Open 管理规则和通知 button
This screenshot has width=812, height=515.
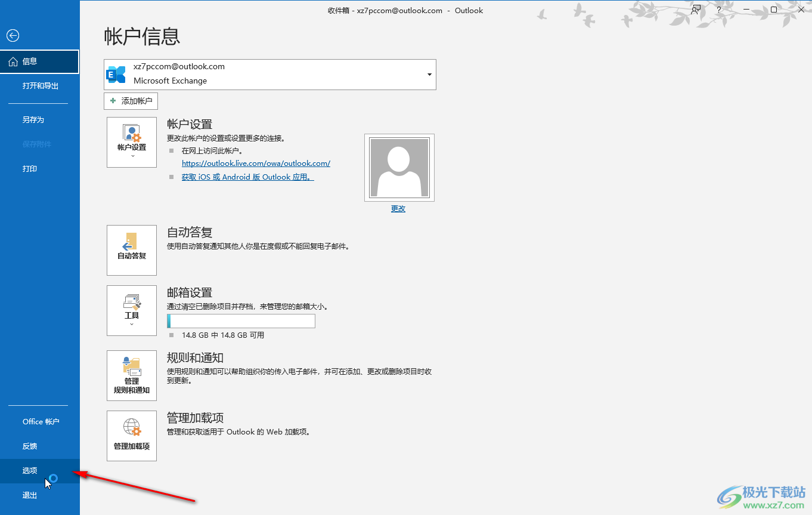click(132, 376)
